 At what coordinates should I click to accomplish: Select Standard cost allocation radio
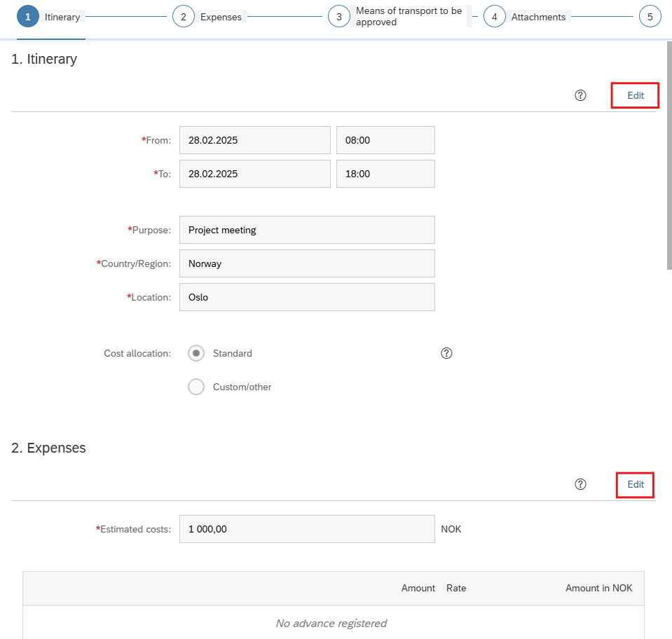pos(196,353)
